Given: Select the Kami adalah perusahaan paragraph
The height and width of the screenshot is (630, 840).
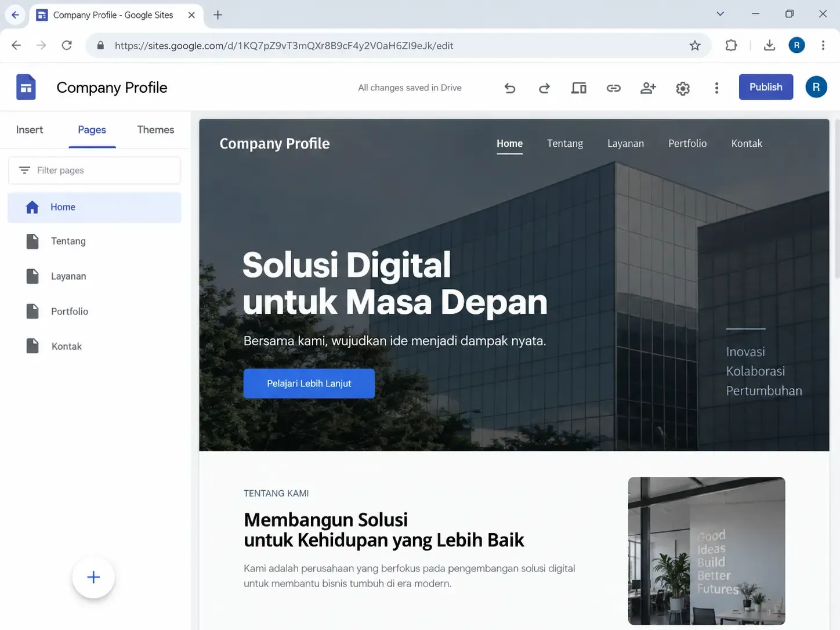Looking at the screenshot, I should pos(410,576).
